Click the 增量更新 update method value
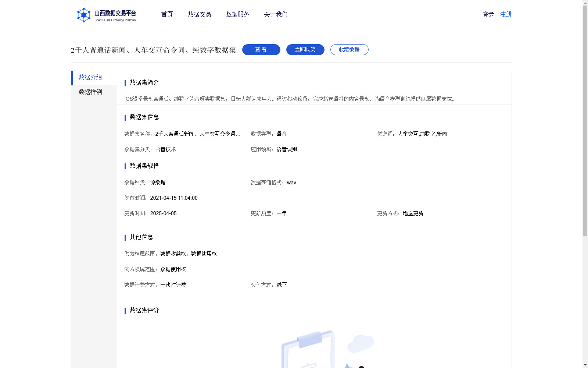 413,213
